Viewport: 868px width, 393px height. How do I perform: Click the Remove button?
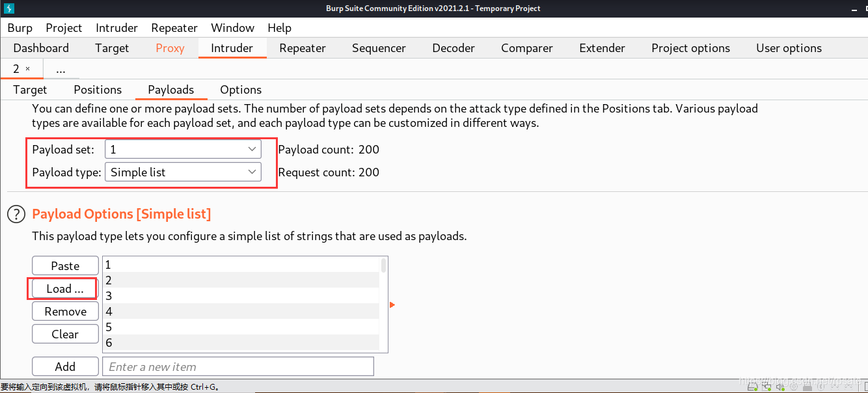[65, 311]
